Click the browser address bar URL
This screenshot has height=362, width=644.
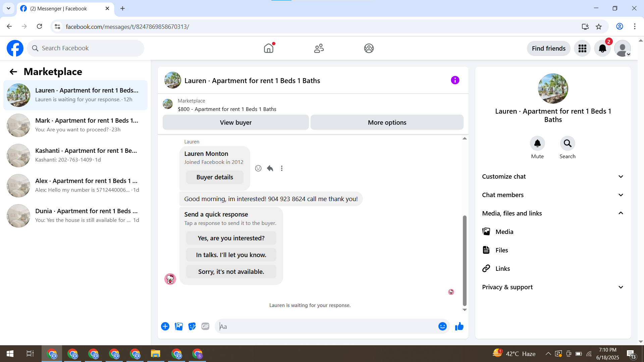(127, 26)
